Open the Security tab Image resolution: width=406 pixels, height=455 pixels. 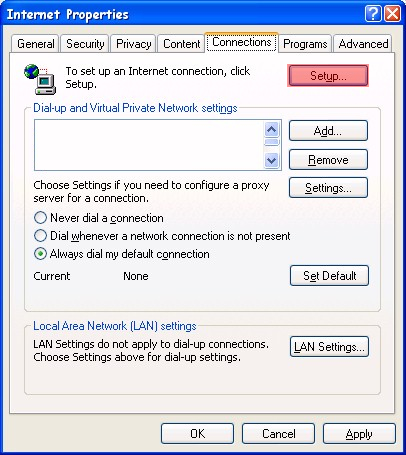click(85, 44)
